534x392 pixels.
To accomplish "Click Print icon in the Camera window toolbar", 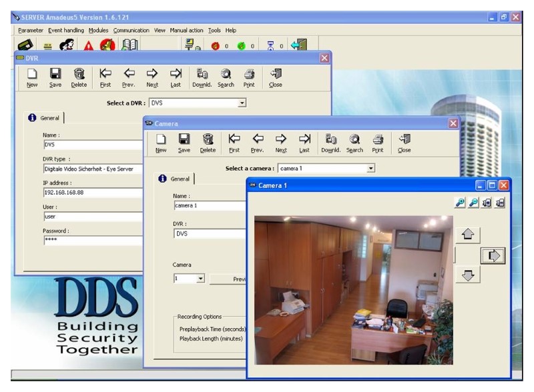I will pos(378,143).
